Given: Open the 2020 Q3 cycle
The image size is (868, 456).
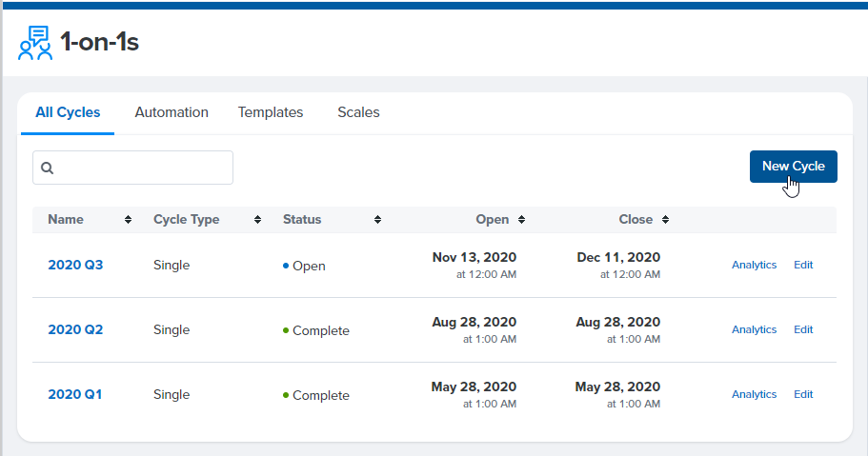Looking at the screenshot, I should tap(75, 265).
